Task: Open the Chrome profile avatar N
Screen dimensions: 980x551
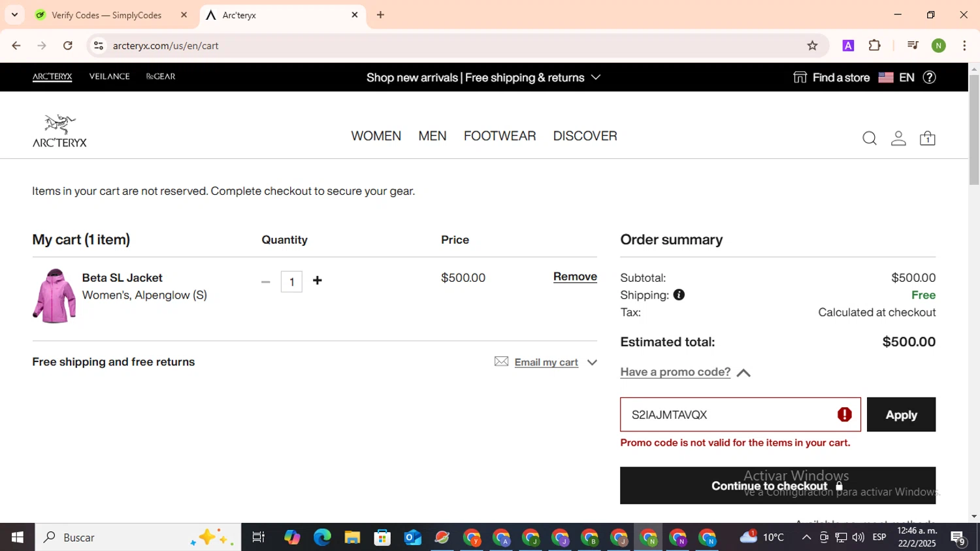Action: click(939, 46)
